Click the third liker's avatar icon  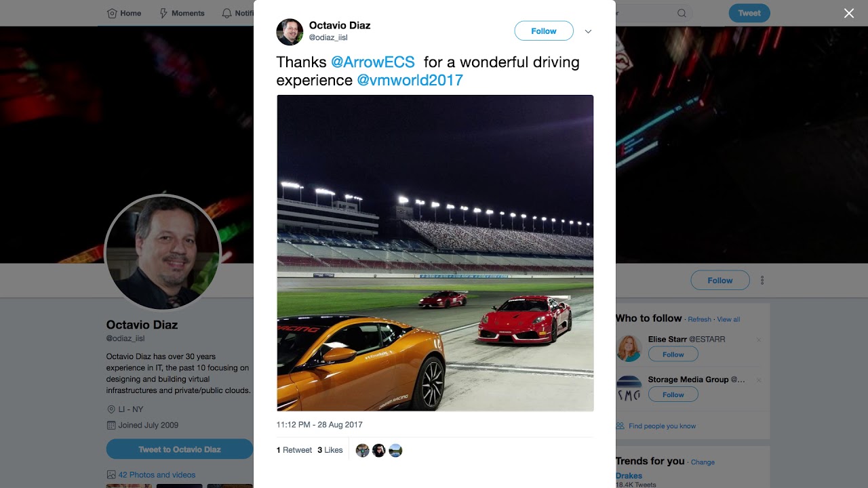(x=395, y=451)
